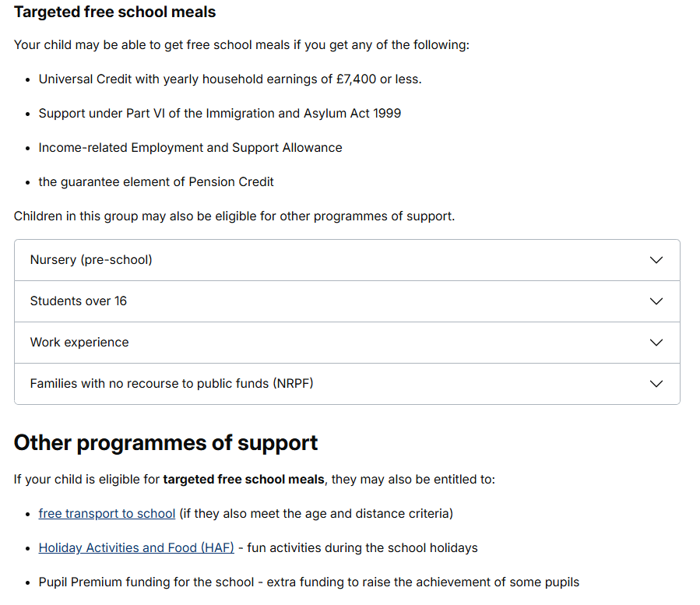Image resolution: width=700 pixels, height=605 pixels.
Task: Select the Universal Credit earnings bullet text
Action: (230, 79)
